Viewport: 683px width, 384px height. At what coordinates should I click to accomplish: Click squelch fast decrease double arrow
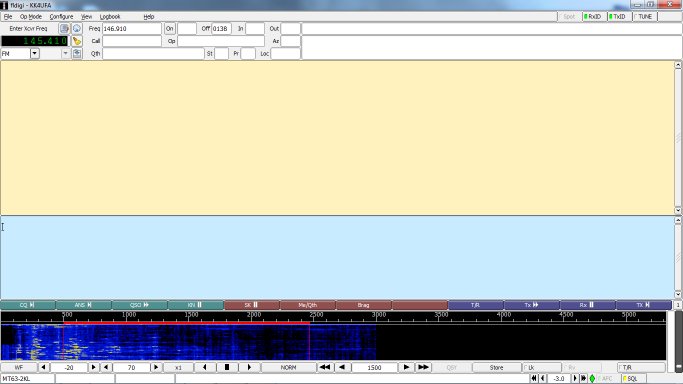pyautogui.click(x=534, y=379)
